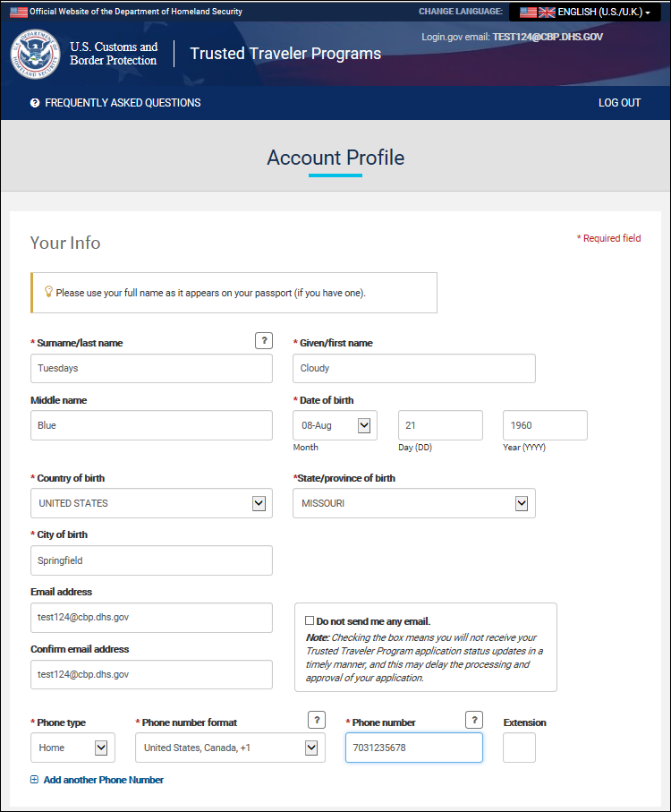
Task: Click the US flag icon in the top-left header
Action: [19, 12]
